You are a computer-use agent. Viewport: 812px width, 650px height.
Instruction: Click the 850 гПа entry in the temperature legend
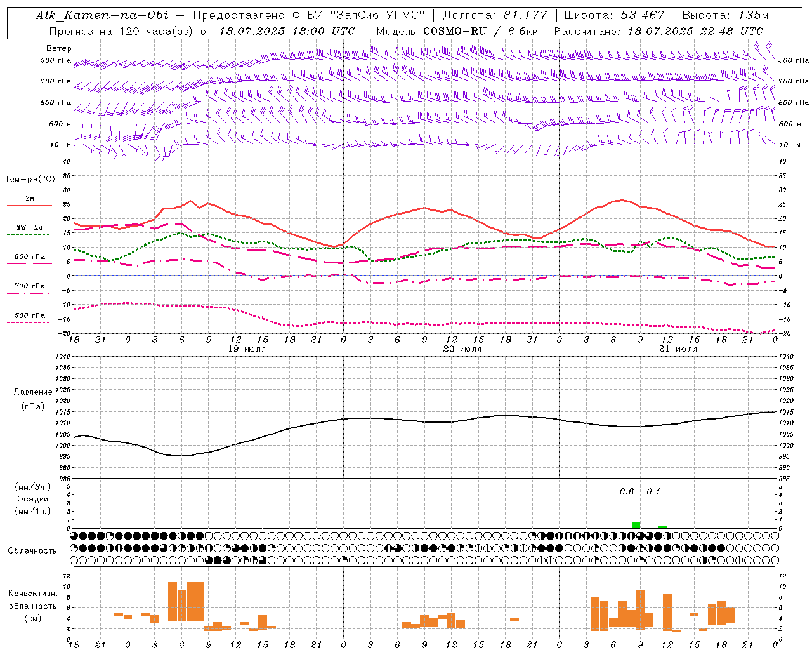pyautogui.click(x=30, y=257)
